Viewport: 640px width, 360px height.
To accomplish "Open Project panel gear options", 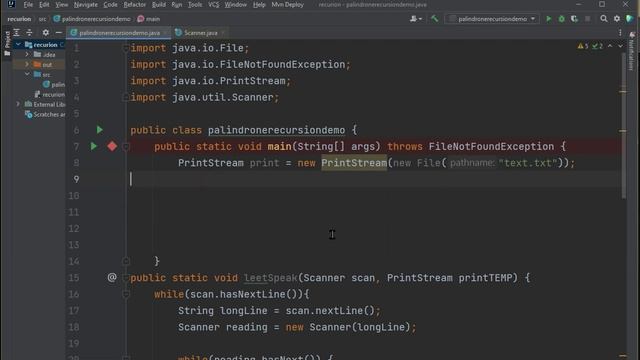I will (x=46, y=32).
